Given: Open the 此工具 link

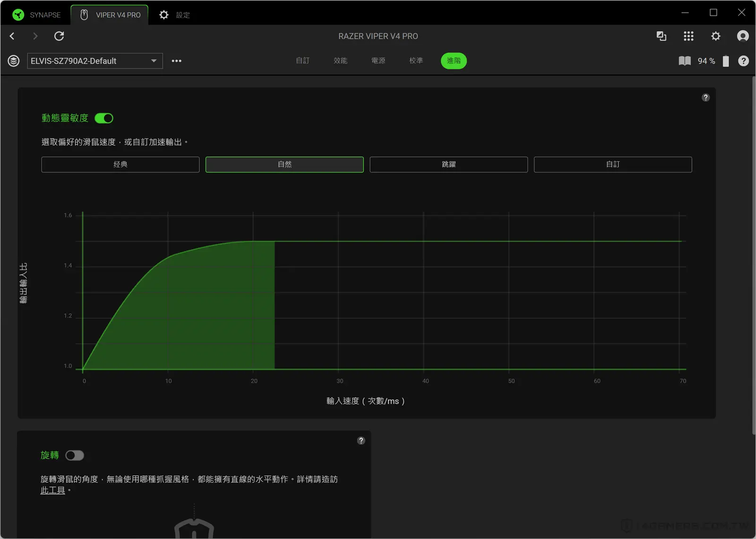Looking at the screenshot, I should [x=52, y=490].
